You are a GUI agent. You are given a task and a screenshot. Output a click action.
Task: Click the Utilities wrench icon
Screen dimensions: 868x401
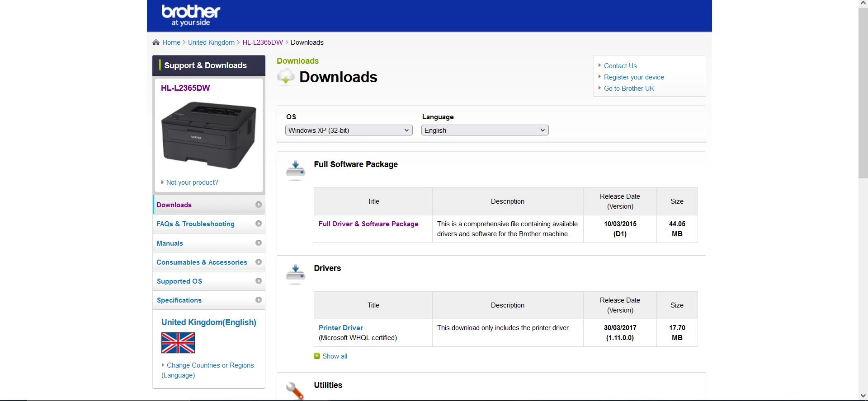[x=295, y=390]
